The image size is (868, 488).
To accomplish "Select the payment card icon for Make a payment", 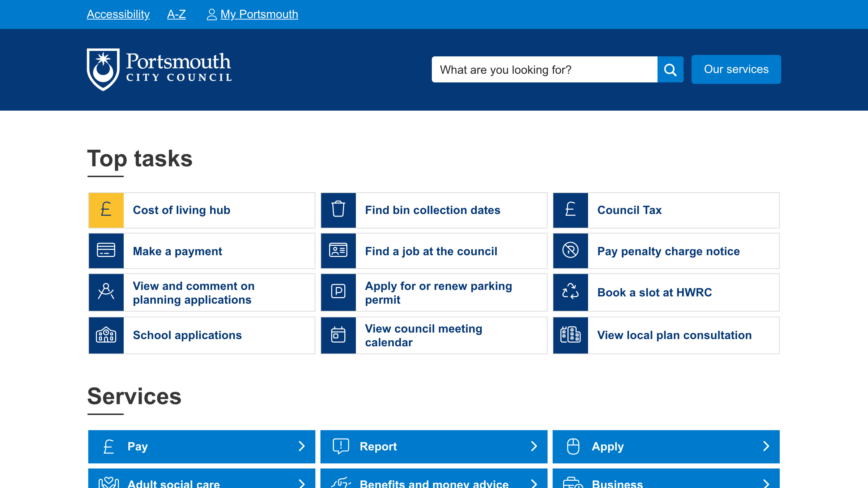I will (x=106, y=251).
